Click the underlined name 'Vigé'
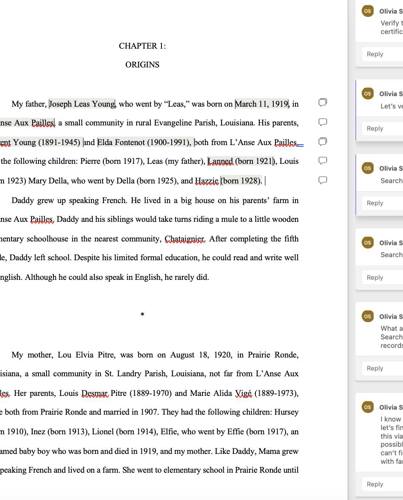This screenshot has height=500, width=403. [243, 393]
